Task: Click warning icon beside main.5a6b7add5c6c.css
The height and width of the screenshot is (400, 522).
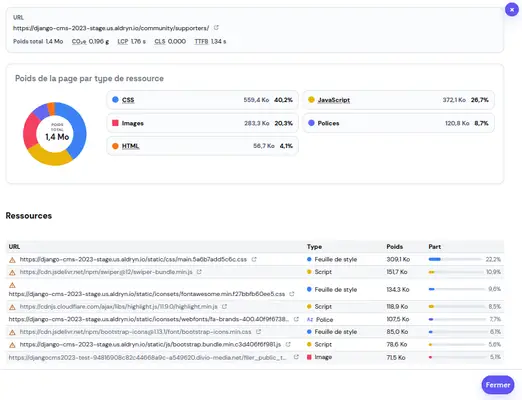Action: pos(12,260)
